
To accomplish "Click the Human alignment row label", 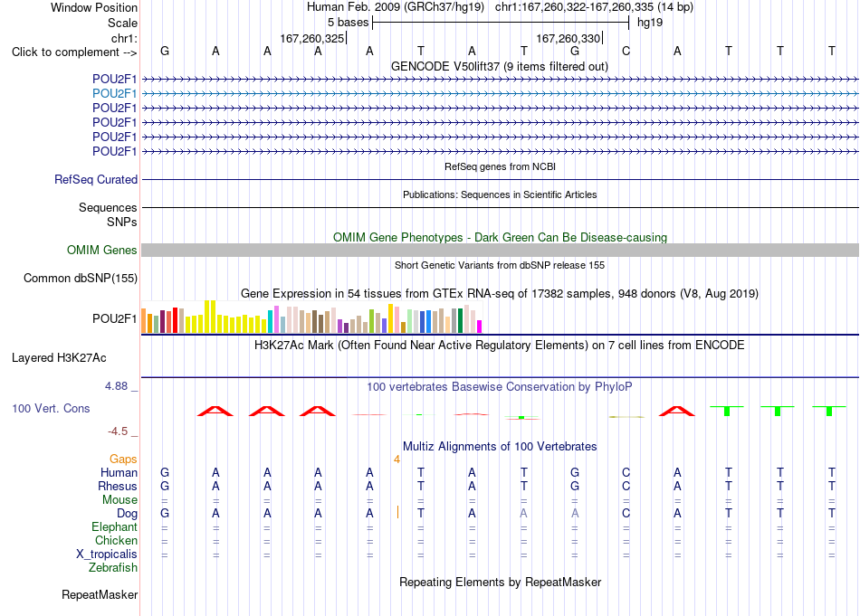I will click(x=119, y=472).
